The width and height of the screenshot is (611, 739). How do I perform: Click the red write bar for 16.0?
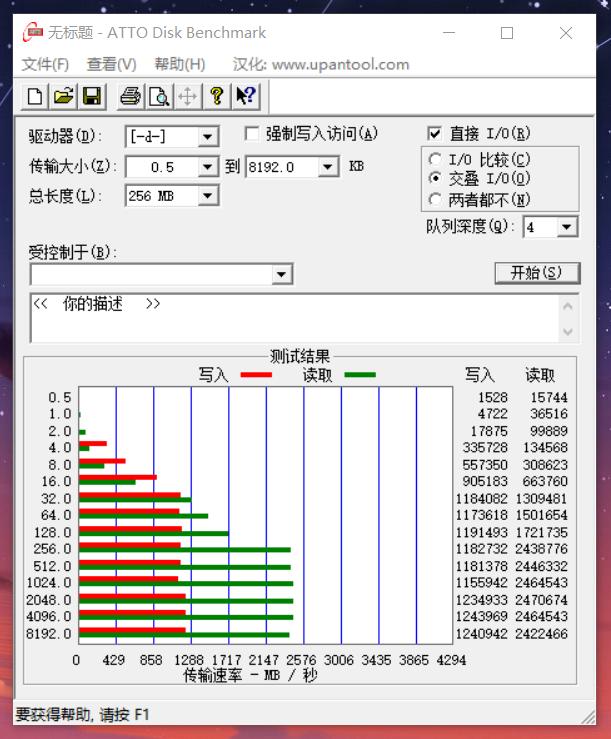[x=118, y=477]
